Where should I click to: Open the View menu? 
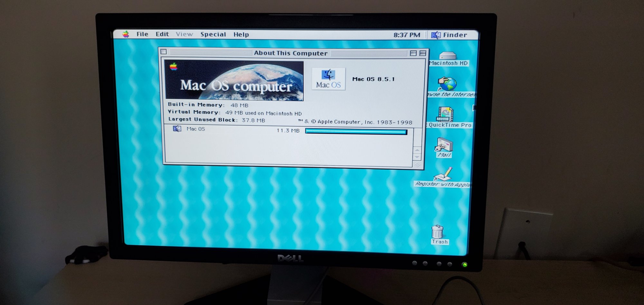[184, 34]
